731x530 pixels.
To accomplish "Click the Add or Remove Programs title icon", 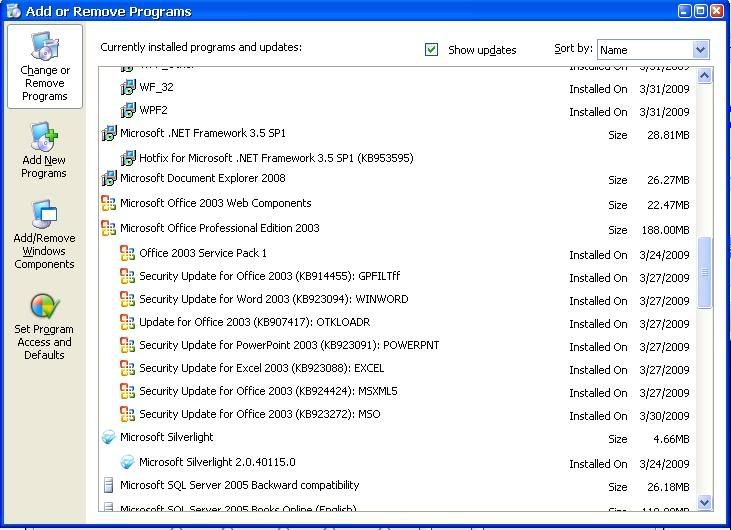I will pos(14,11).
